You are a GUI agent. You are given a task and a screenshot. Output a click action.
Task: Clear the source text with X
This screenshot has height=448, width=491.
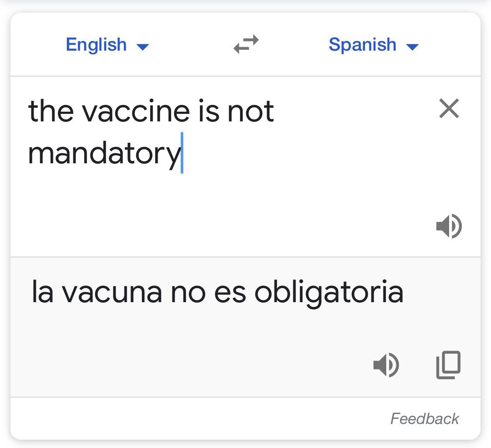pos(449,109)
